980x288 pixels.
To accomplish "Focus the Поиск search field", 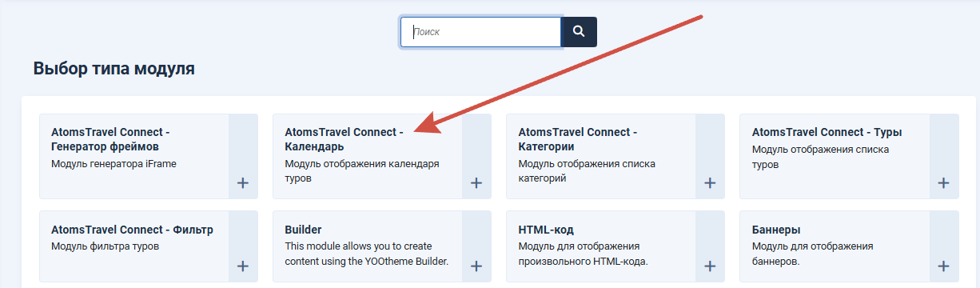I will (x=481, y=32).
